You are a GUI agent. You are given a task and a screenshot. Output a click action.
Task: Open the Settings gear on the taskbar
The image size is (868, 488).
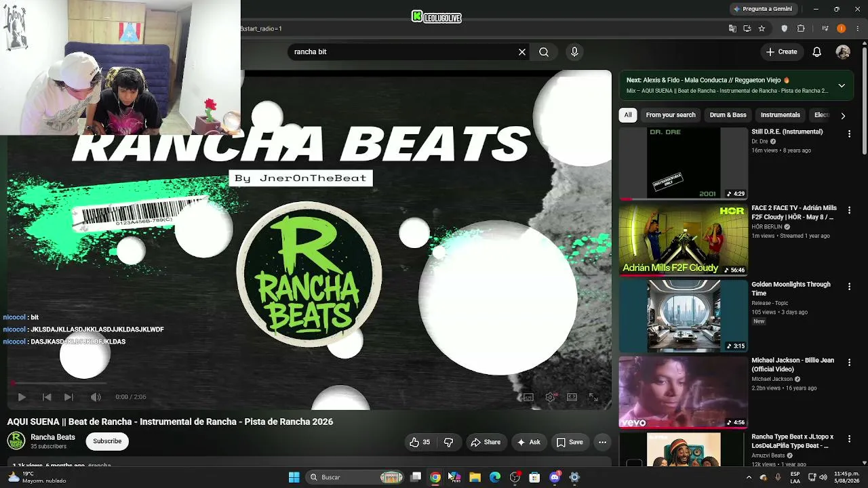pos(574,477)
